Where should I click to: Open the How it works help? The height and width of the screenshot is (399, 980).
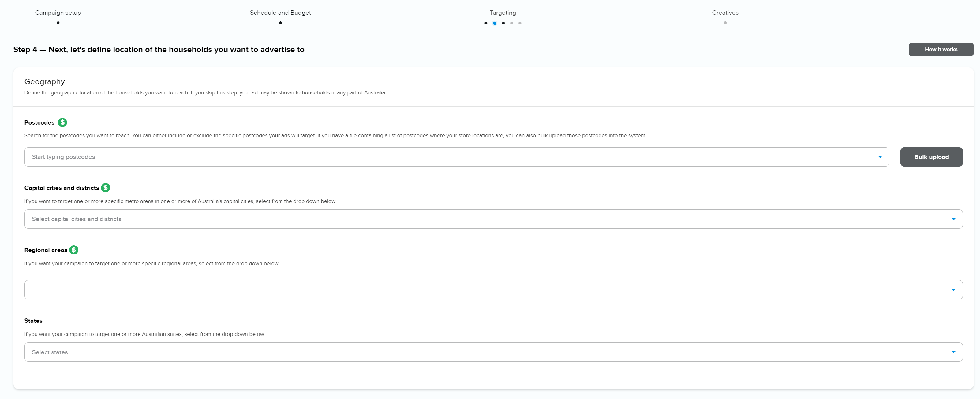click(x=941, y=50)
